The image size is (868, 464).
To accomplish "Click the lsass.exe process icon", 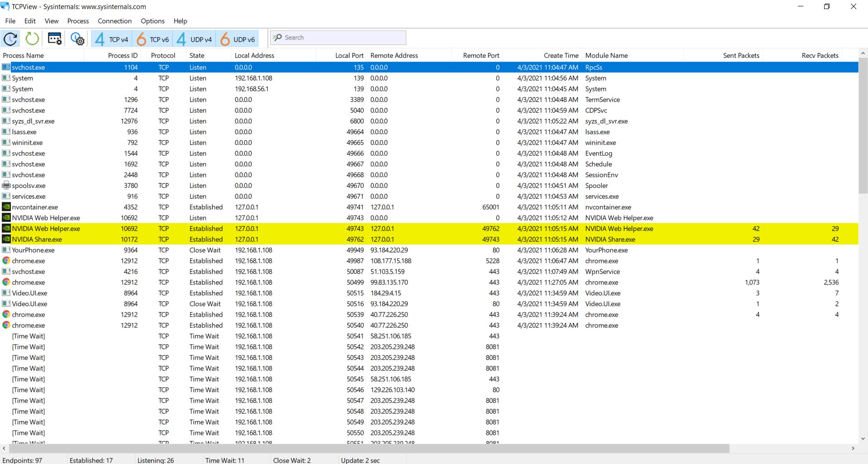I will 6,132.
